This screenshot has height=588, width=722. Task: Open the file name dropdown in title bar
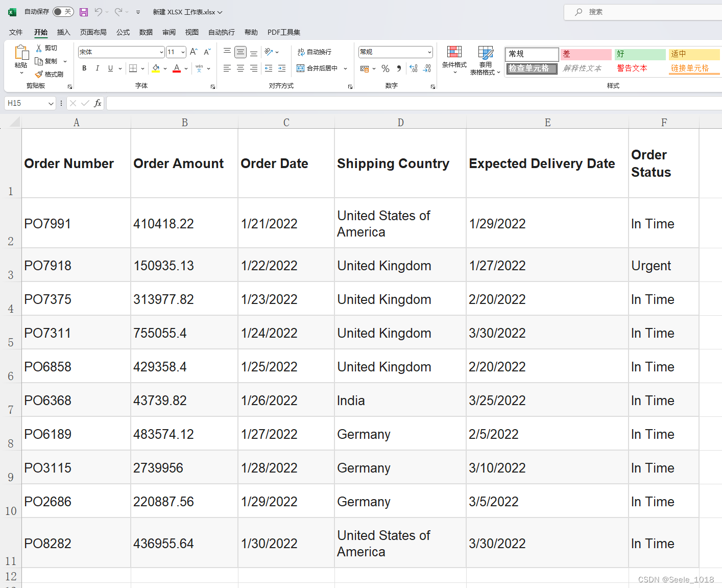(220, 12)
